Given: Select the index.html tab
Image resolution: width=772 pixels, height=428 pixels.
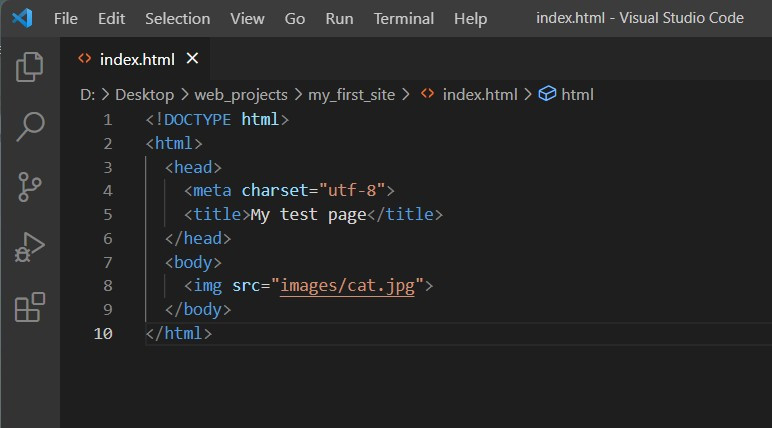Looking at the screenshot, I should [137, 59].
